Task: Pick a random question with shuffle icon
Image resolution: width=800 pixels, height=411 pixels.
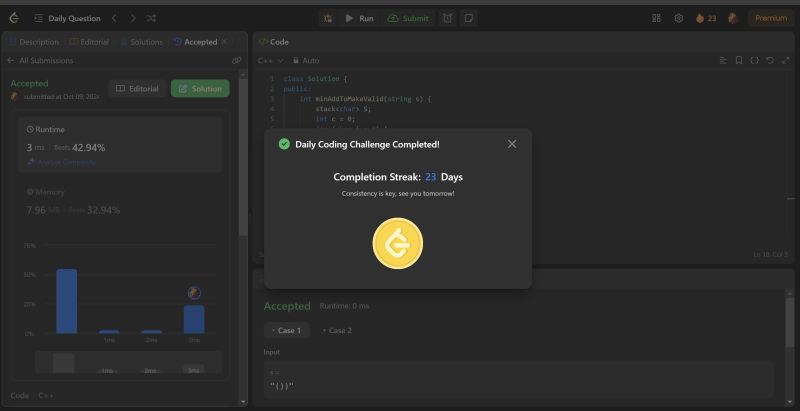Action: tap(151, 18)
